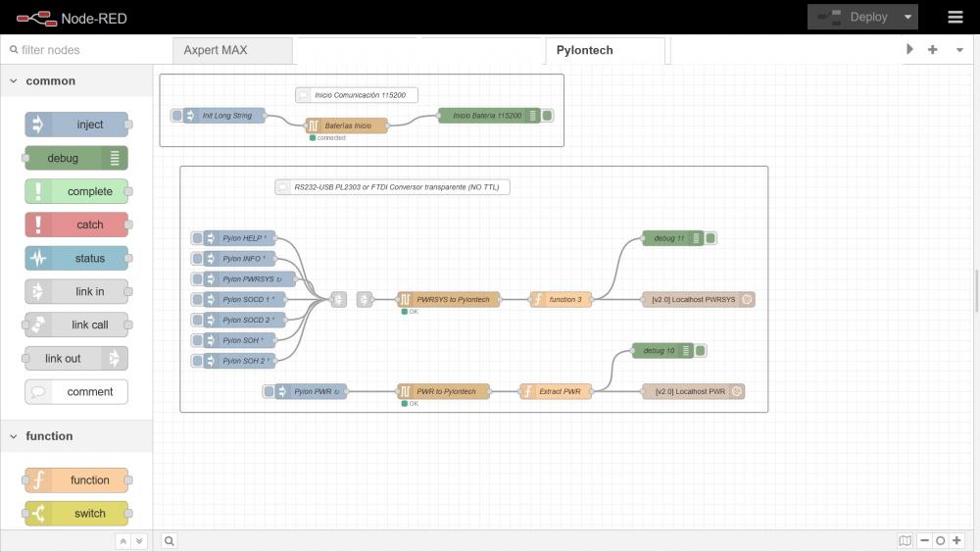The width and height of the screenshot is (980, 552).
Task: Trigger the Pylon PWR inject button
Action: click(269, 391)
